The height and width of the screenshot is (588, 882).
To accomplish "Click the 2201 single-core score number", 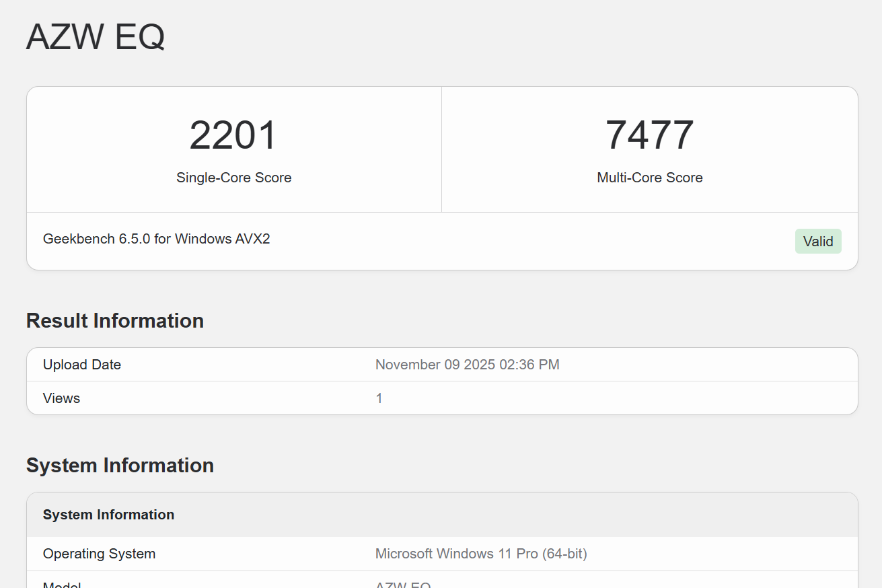I will (233, 135).
